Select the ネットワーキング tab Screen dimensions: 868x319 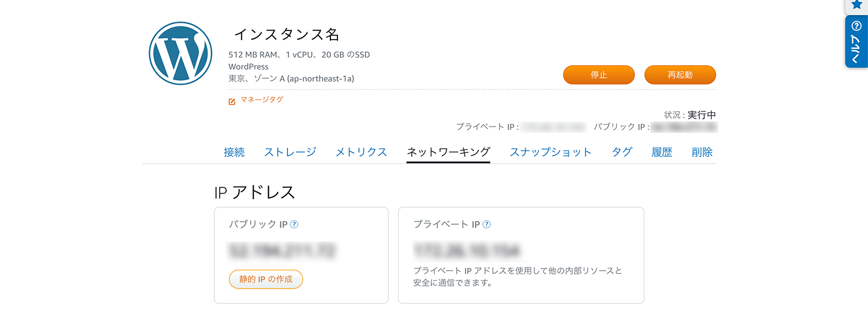click(x=449, y=152)
